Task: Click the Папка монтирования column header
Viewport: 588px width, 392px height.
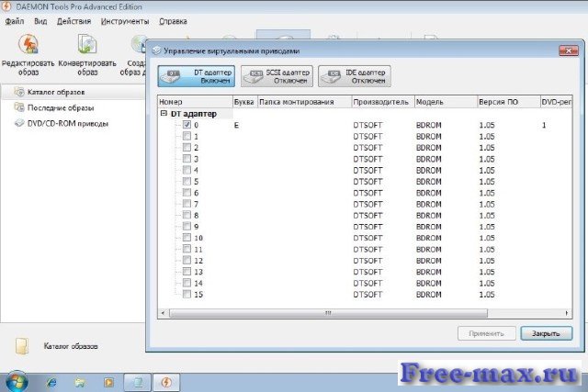Action: pos(304,102)
